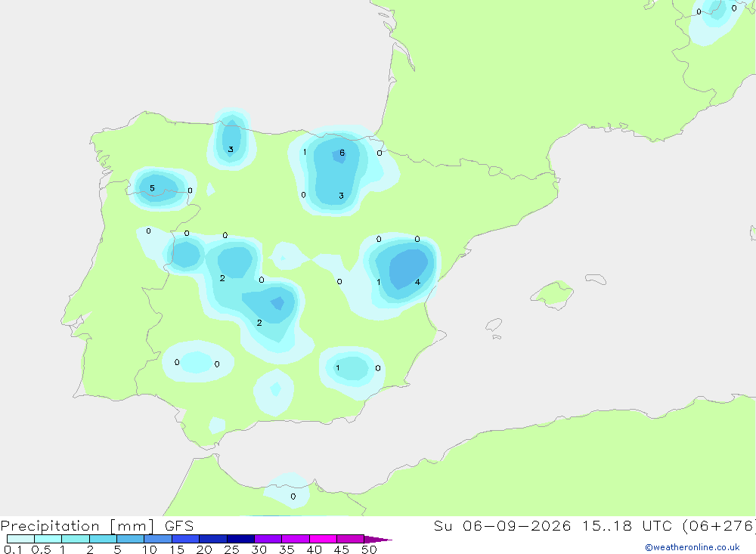
Task: Click the 40–45 mm magenta legend swatch
Action: [x=323, y=539]
